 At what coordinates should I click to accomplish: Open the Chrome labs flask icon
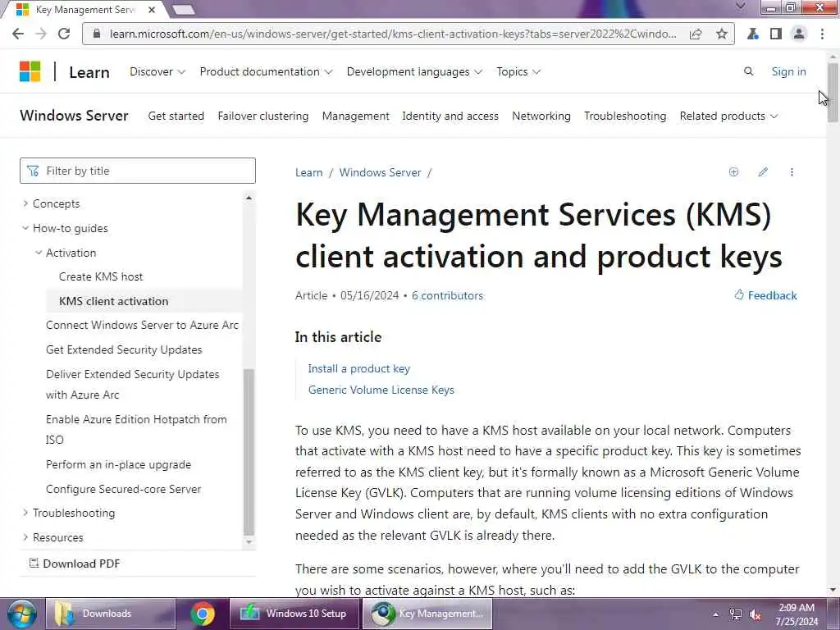click(x=753, y=34)
